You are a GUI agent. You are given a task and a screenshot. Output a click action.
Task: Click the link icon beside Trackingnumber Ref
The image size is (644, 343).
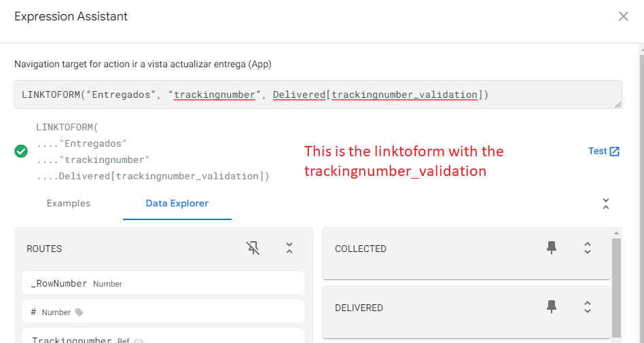tap(139, 340)
